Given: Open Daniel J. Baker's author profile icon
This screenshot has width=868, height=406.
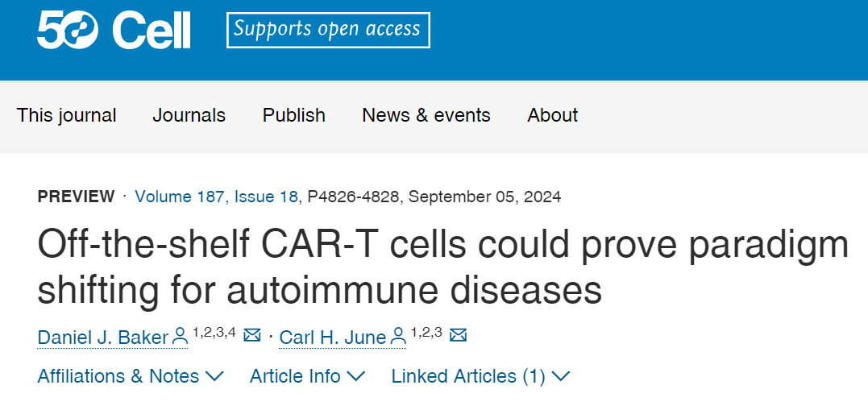Looking at the screenshot, I should pyautogui.click(x=180, y=336).
